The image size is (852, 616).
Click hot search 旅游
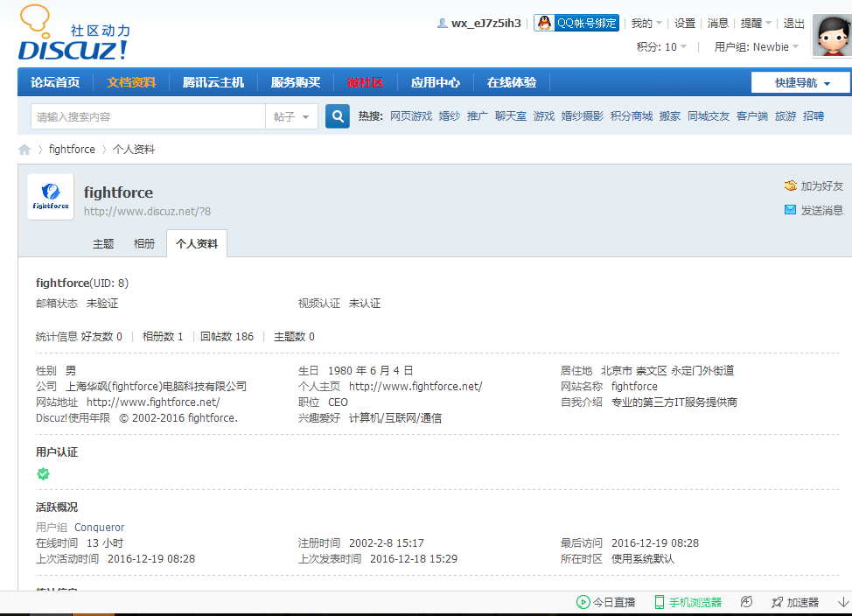pyautogui.click(x=786, y=115)
